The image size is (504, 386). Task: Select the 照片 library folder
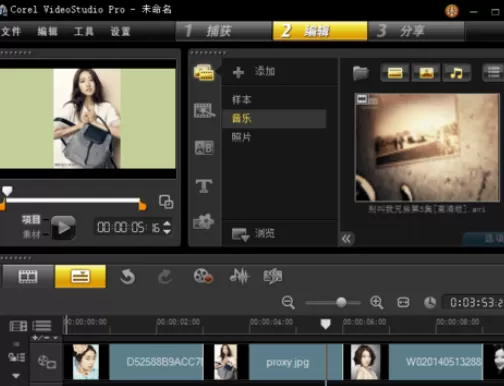241,137
